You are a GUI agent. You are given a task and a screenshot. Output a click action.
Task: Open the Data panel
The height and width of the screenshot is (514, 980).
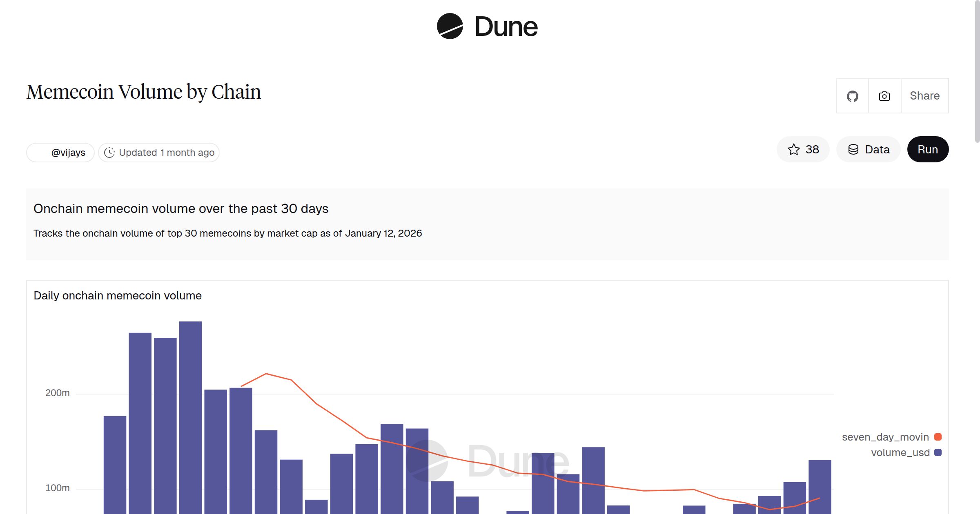pyautogui.click(x=868, y=149)
